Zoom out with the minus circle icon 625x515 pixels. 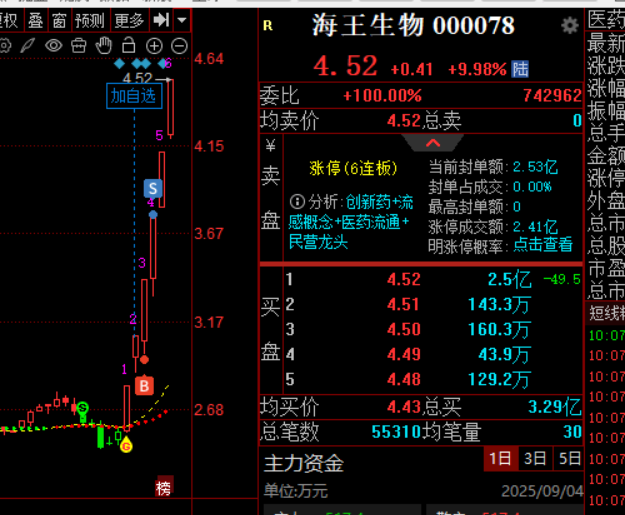[x=179, y=46]
